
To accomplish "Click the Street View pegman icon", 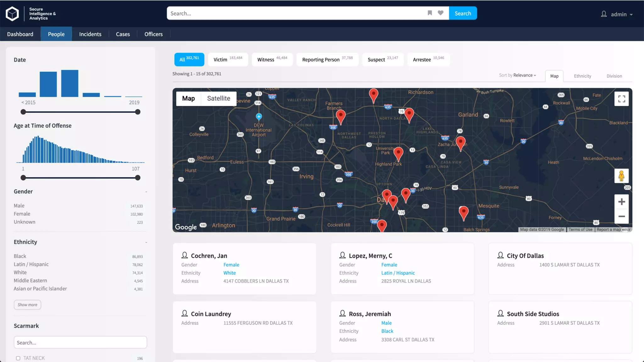I will pyautogui.click(x=621, y=176).
